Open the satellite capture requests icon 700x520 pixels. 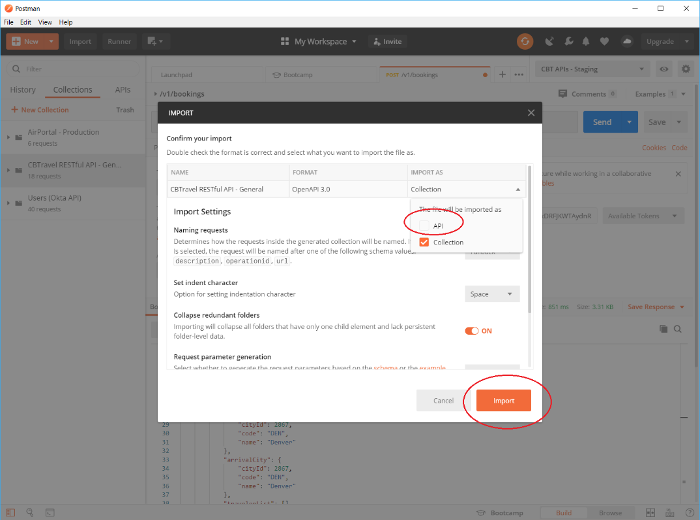point(549,42)
